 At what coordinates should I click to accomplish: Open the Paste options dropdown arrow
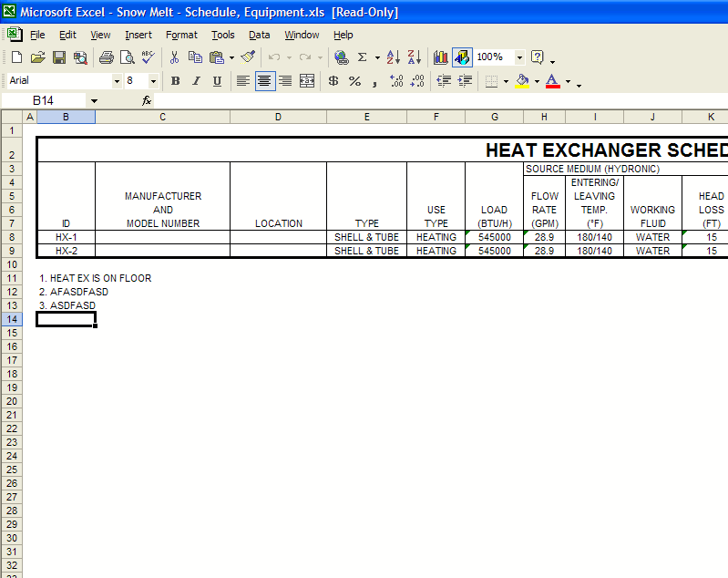[231, 57]
